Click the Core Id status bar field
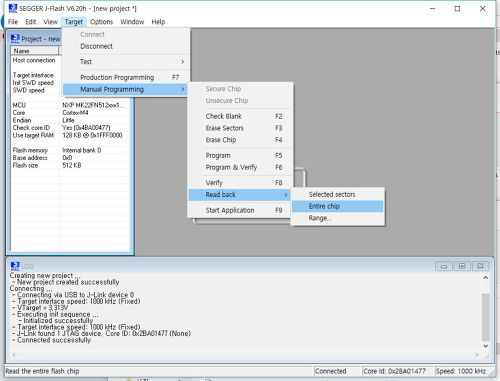The image size is (500, 381). coord(398,371)
